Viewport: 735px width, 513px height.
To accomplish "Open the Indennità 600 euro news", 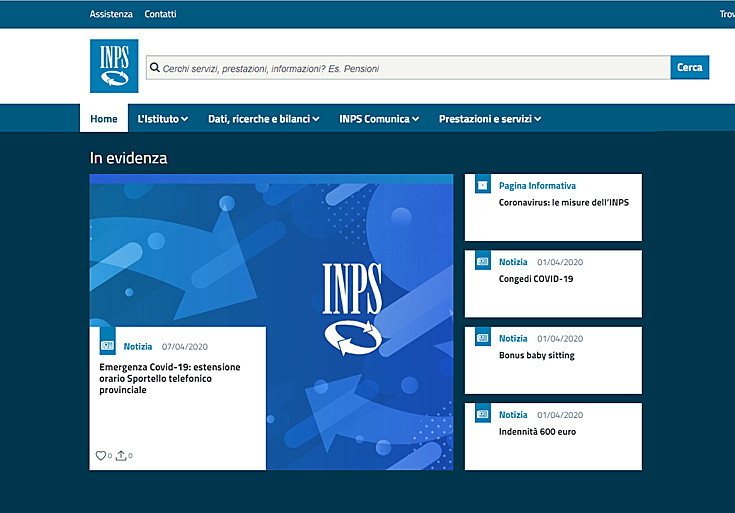I will [x=537, y=432].
